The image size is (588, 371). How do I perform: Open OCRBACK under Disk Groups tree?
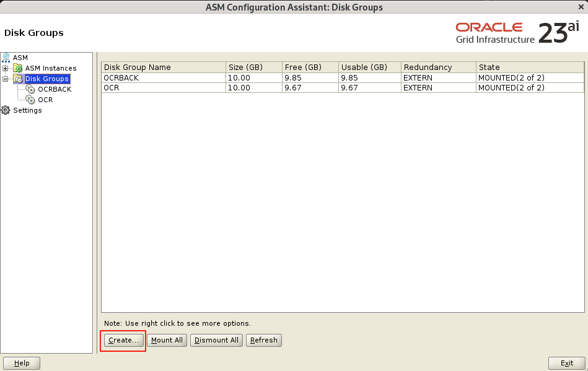(x=55, y=89)
